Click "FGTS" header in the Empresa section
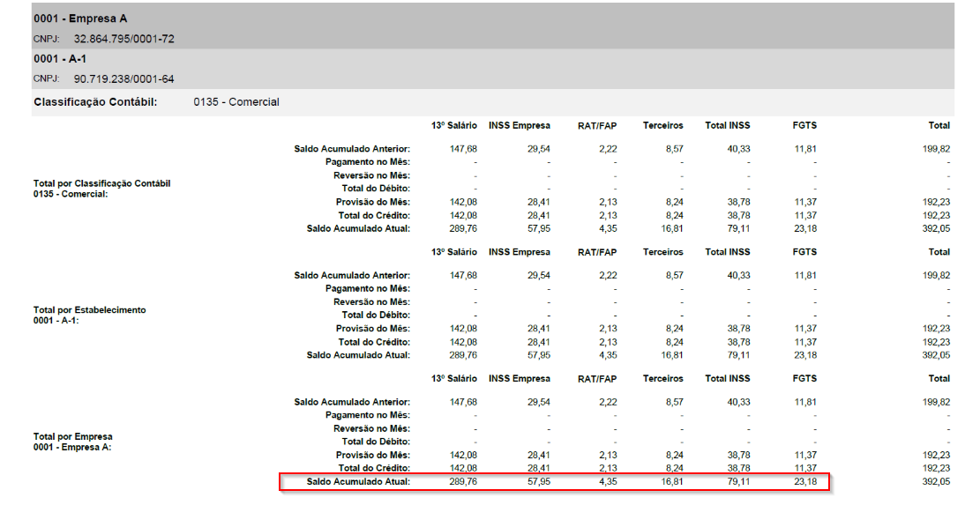980x520 pixels. click(x=804, y=378)
